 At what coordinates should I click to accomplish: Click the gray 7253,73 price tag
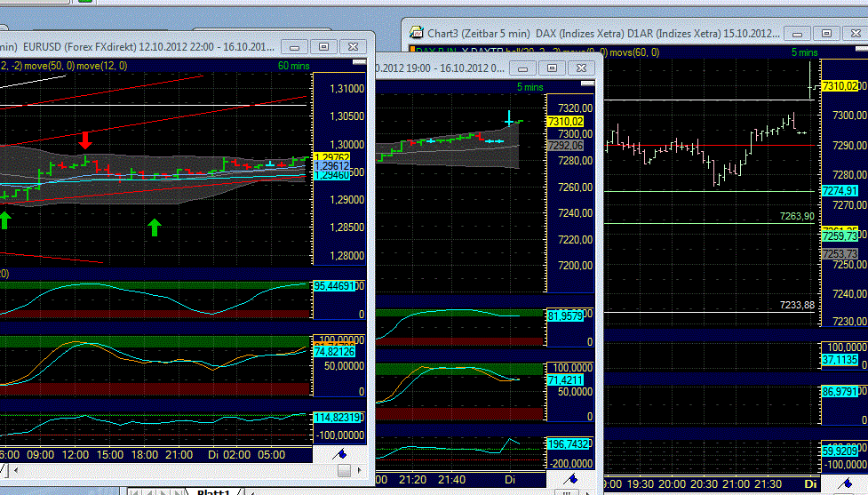840,254
